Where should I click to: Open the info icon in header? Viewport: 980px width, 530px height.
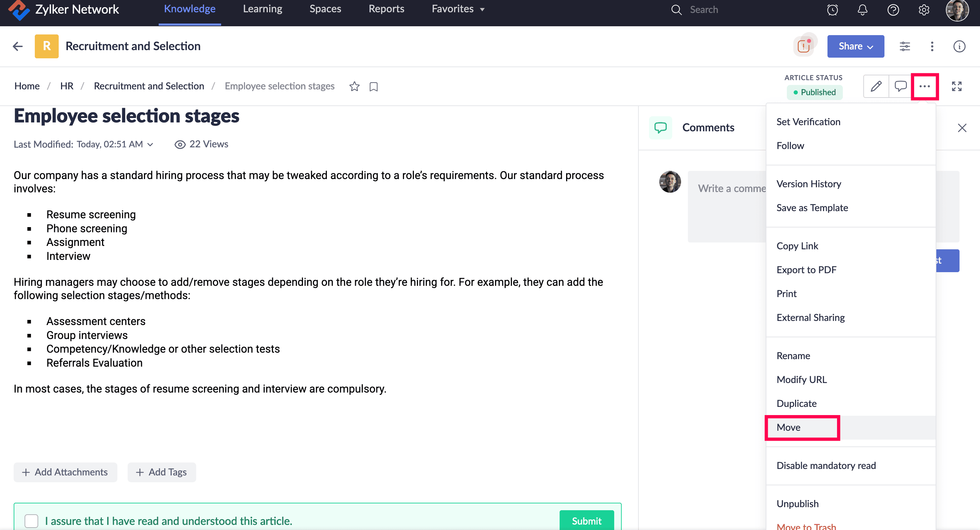coord(959,46)
